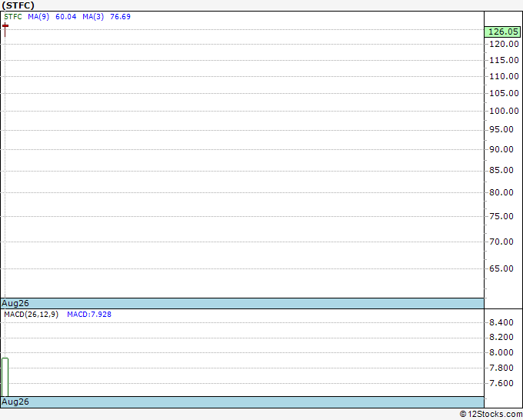Click the 105.00 price axis label
Viewport: 523px width, 420px height.
point(504,93)
